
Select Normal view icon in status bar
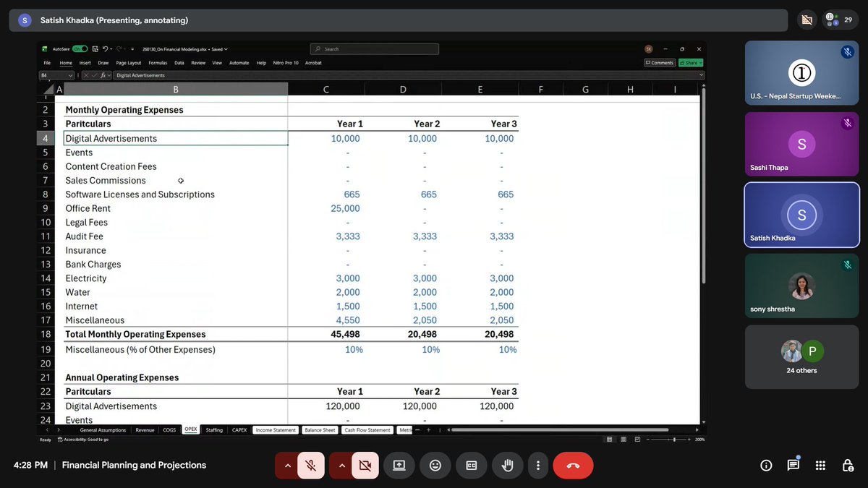pos(610,440)
